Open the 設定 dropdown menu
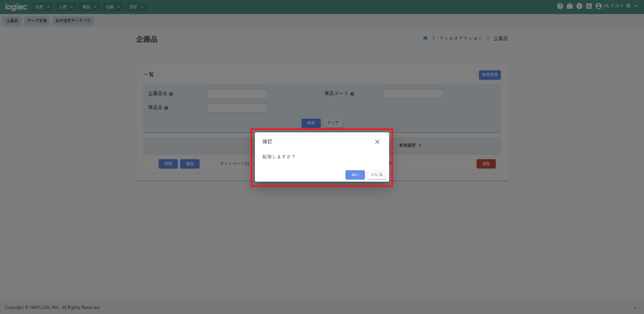 (x=137, y=7)
